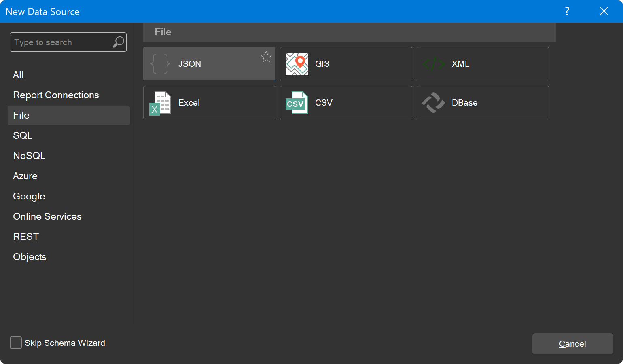
Task: Click the GIS map pin icon
Action: [297, 64]
